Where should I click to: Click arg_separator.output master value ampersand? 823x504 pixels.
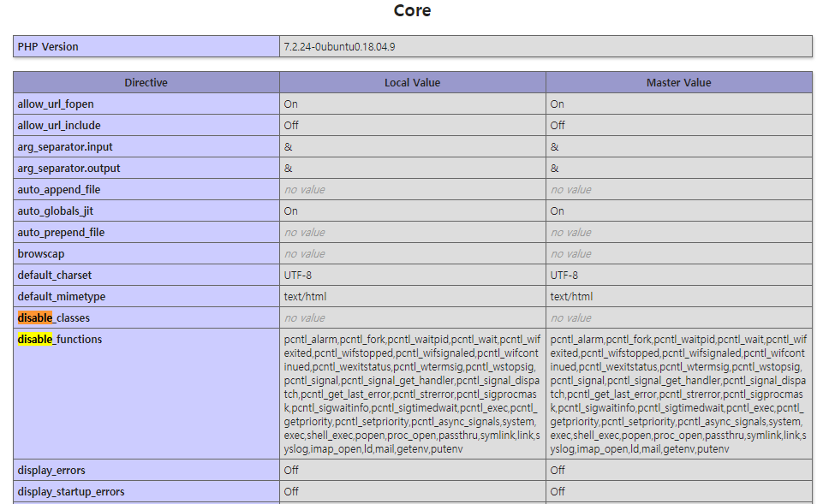click(x=554, y=169)
